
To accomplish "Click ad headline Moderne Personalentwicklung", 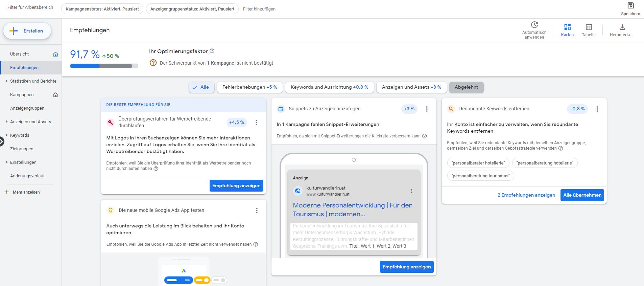I will (x=353, y=210).
